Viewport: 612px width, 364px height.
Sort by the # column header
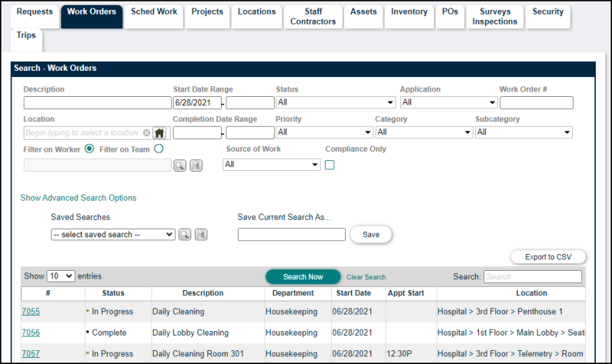48,293
